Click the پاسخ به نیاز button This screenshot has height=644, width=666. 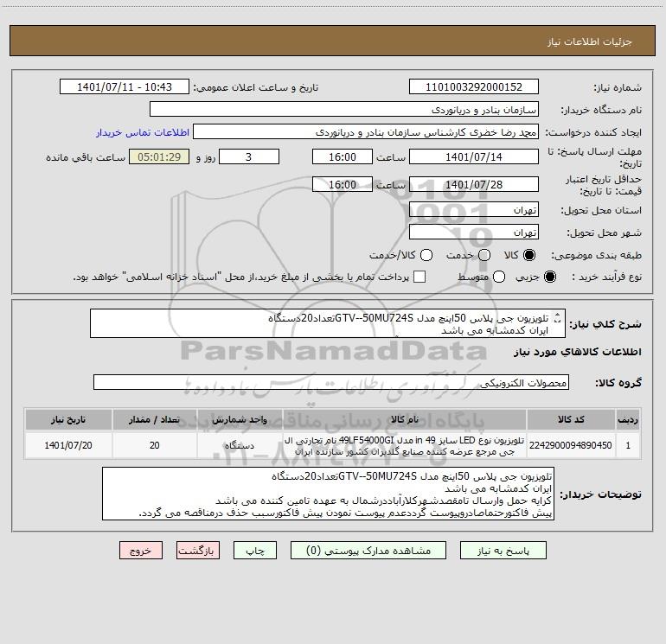503,550
